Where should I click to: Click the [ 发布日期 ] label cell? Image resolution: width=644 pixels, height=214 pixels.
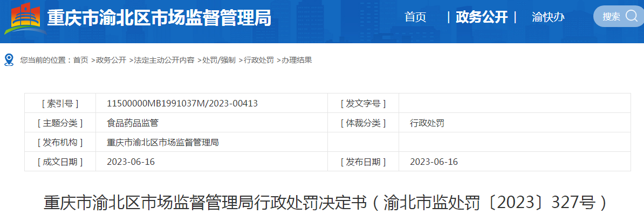coord(363,162)
